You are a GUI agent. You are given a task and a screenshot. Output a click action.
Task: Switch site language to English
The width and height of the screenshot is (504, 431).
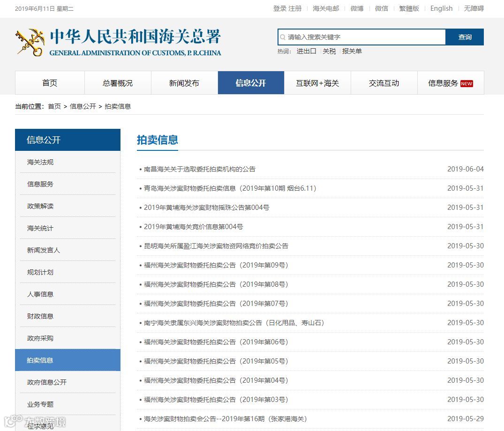coord(441,9)
